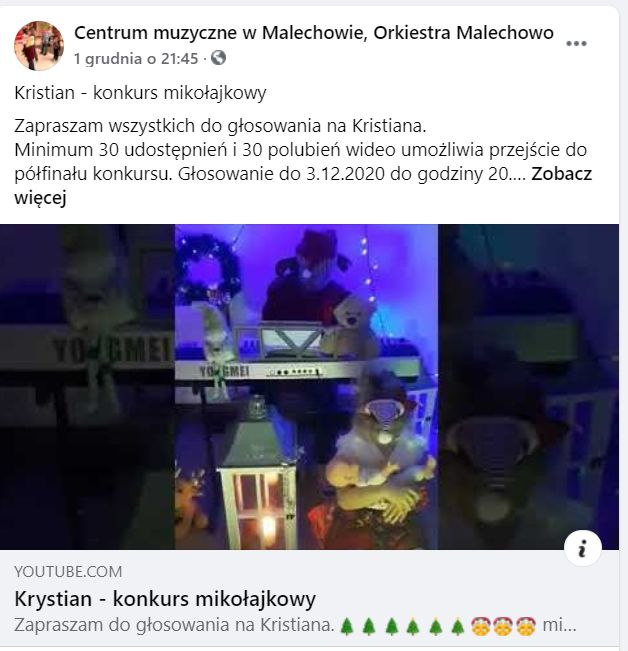Expand post text with Zobacz więcej
The height and width of the screenshot is (651, 628).
303,186
